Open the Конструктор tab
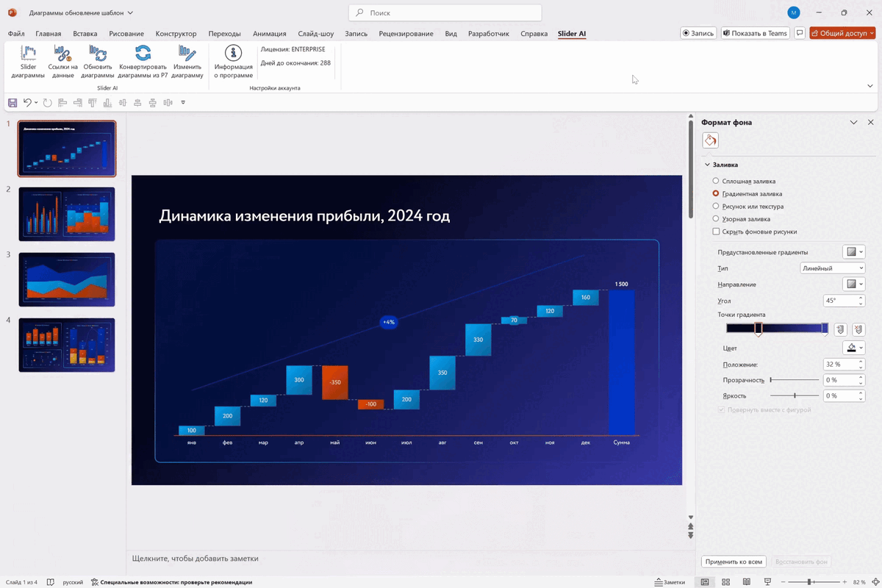This screenshot has width=882, height=588. [176, 34]
